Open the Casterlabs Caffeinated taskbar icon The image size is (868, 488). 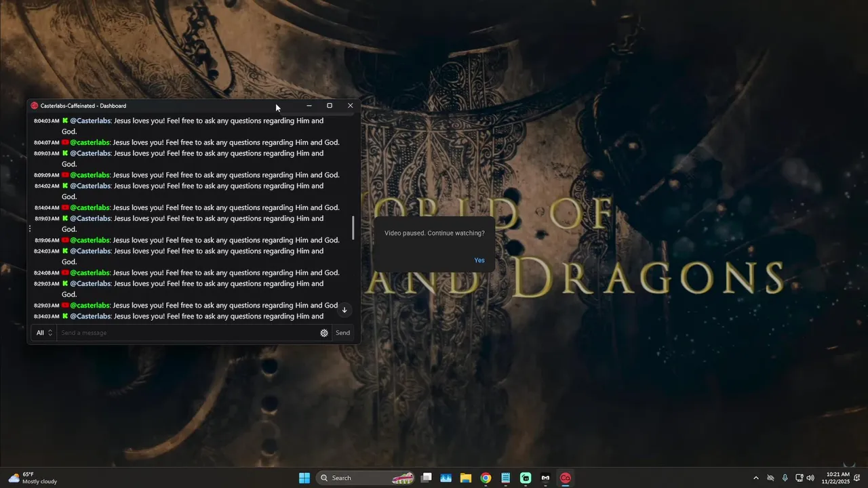[565, 478]
